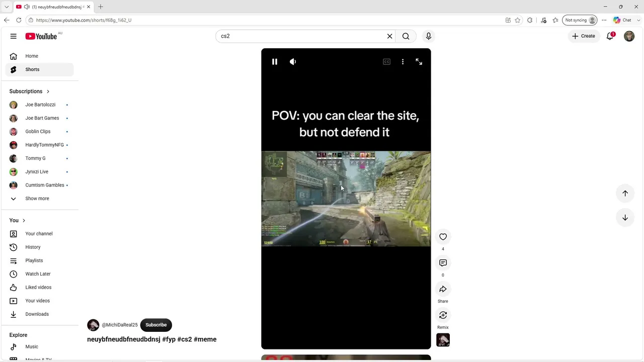Open the Cumtism Gambles subscription

[x=39, y=185]
